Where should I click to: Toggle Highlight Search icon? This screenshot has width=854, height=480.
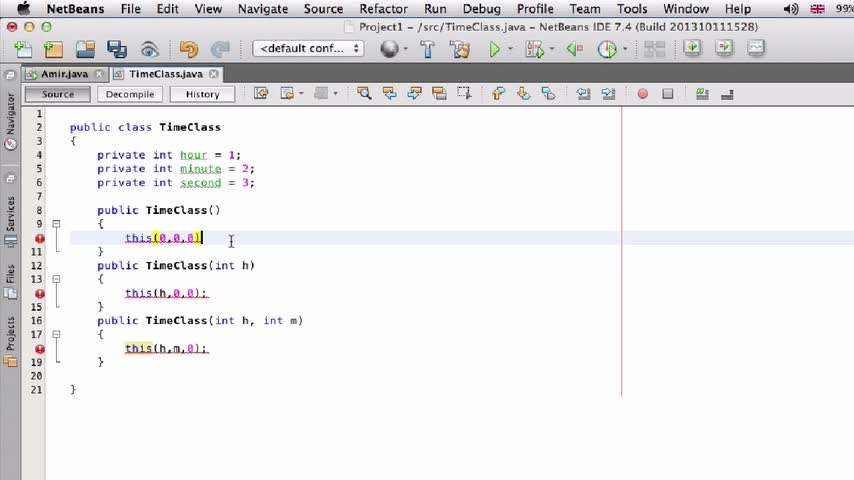click(x=439, y=94)
